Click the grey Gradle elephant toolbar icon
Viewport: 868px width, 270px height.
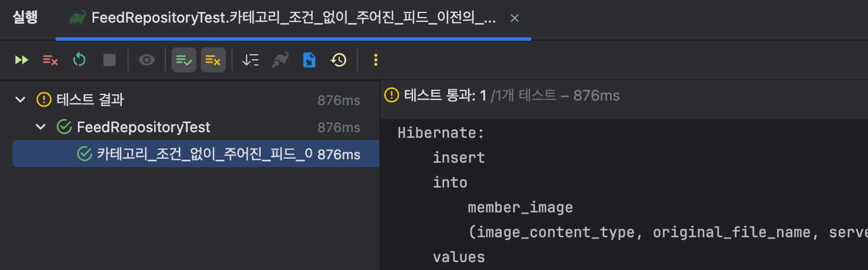click(x=280, y=60)
